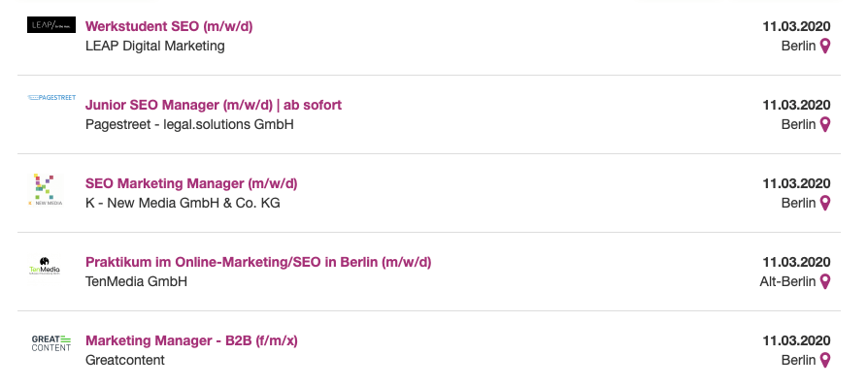Click location pin next to Alt-Berlin

825,281
